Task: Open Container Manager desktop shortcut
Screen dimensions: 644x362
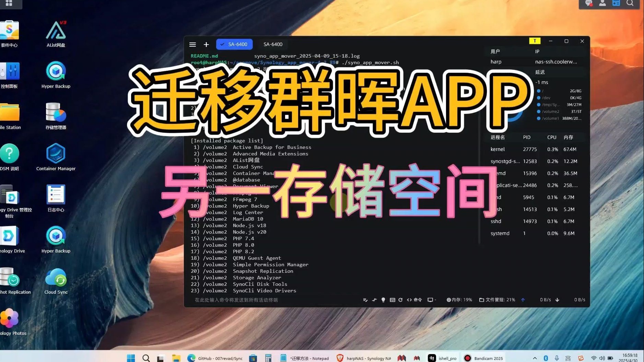Action: pyautogui.click(x=56, y=157)
